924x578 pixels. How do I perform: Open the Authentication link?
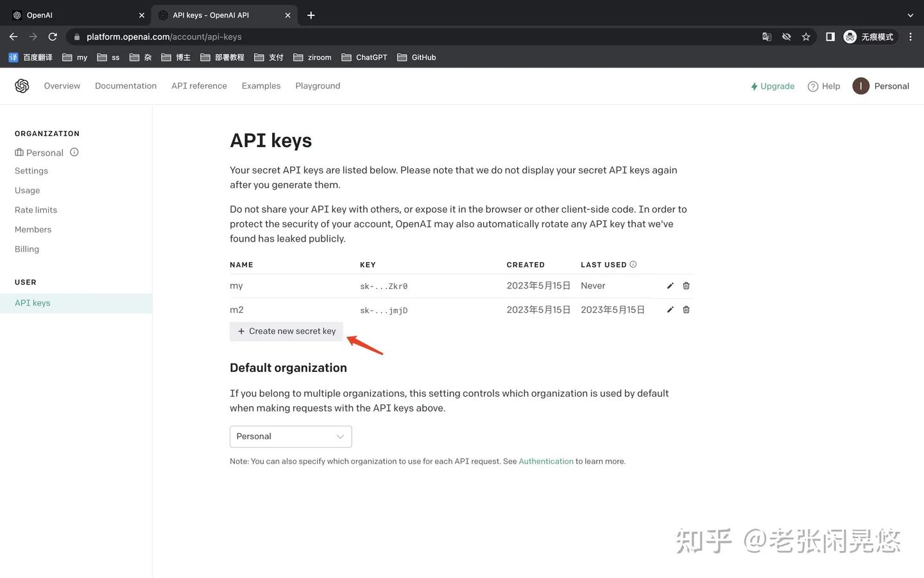click(x=545, y=460)
